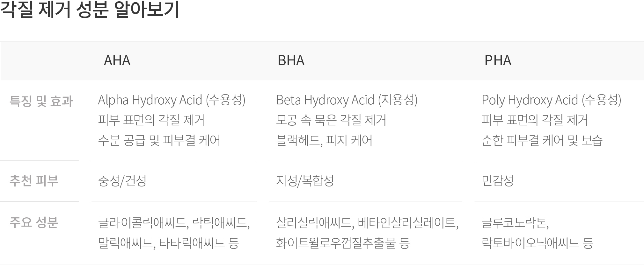
Task: Select the 중성/건성 skin type cell
Action: point(122,181)
